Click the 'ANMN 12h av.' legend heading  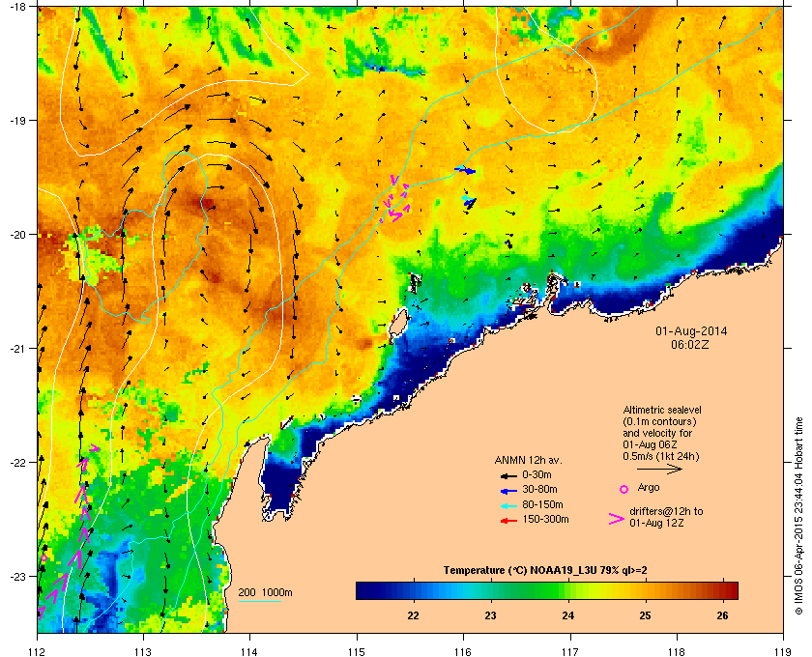[x=528, y=460]
